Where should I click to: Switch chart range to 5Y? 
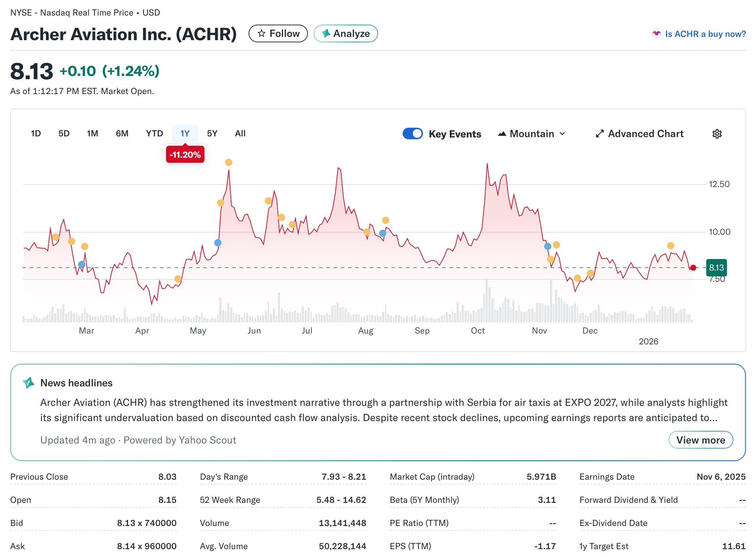coord(212,133)
